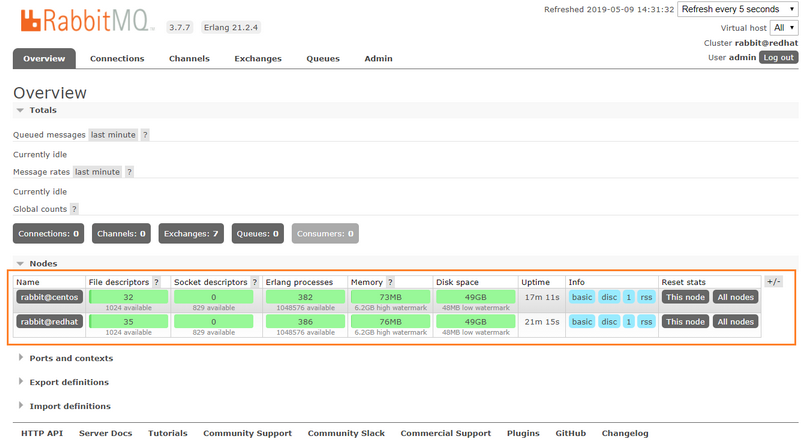Open the GitHub footer link
The height and width of the screenshot is (447, 806).
[x=571, y=433]
